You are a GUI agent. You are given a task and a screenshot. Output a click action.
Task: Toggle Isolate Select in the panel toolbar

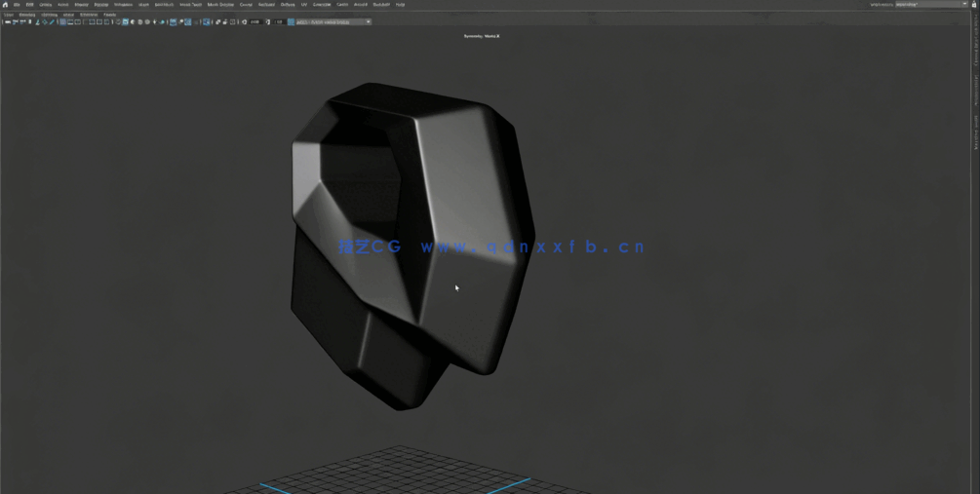[x=207, y=21]
